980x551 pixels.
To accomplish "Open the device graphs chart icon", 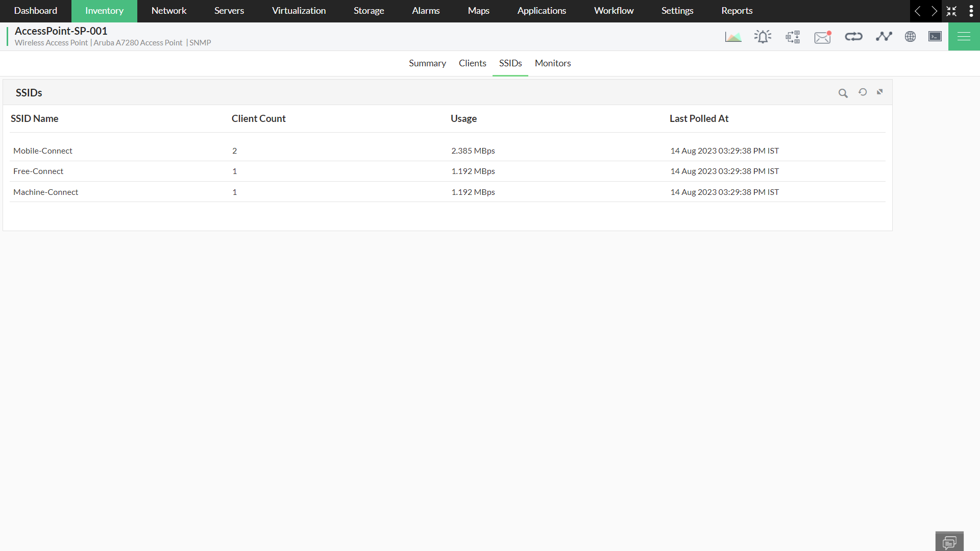I will (733, 37).
